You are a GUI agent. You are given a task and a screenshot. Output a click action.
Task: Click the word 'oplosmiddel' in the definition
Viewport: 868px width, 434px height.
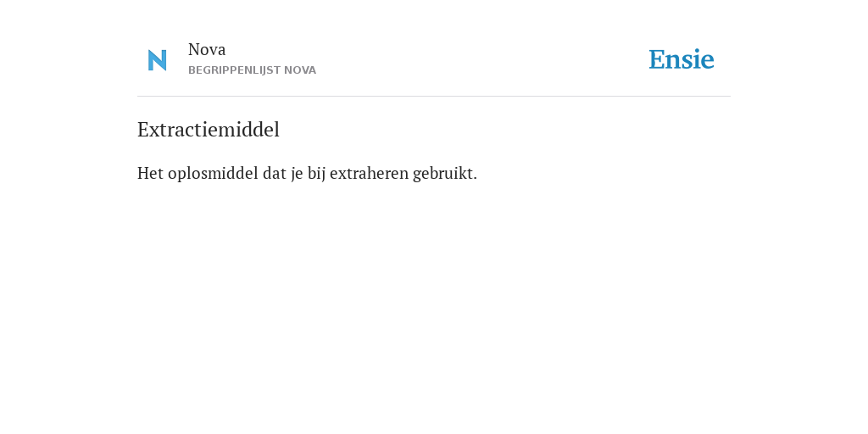coord(213,174)
